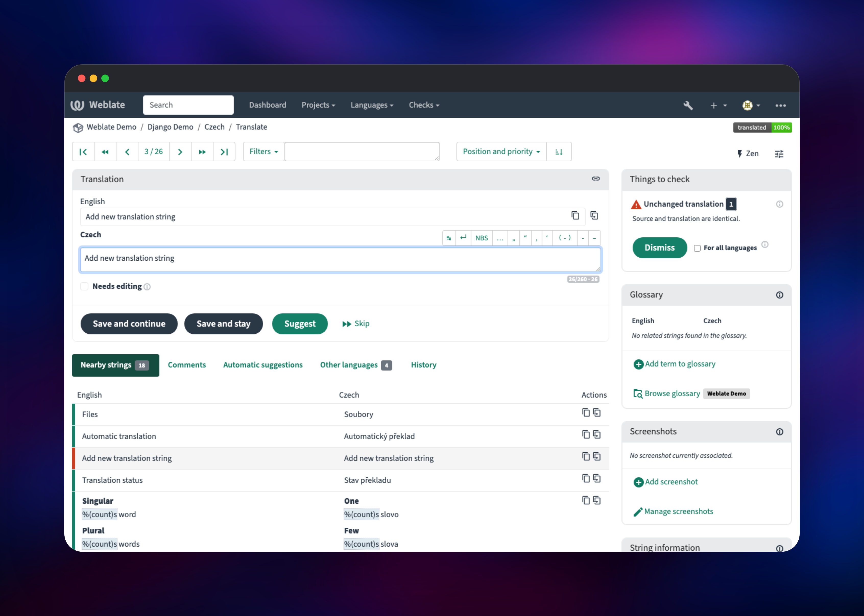Open the String information info icon
This screenshot has width=864, height=616.
pyautogui.click(x=780, y=549)
